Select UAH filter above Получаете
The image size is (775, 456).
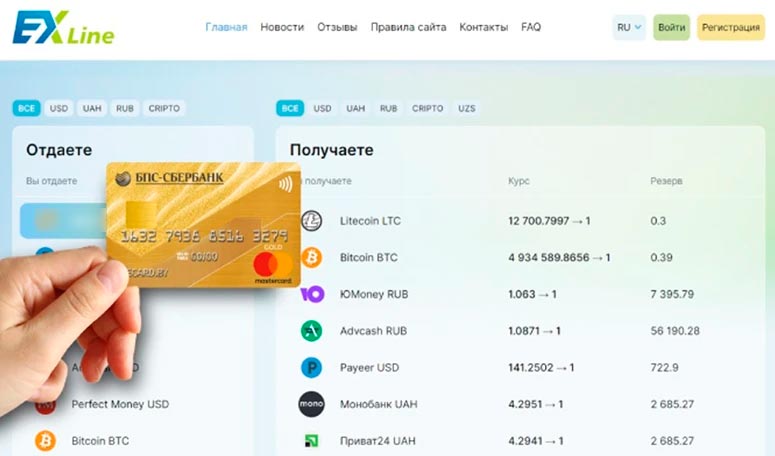(355, 108)
